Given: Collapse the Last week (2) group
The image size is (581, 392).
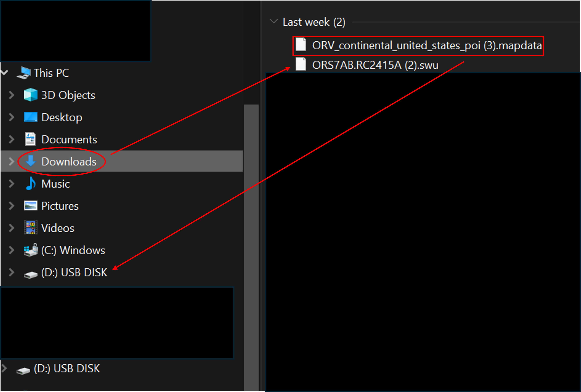Looking at the screenshot, I should [x=274, y=21].
